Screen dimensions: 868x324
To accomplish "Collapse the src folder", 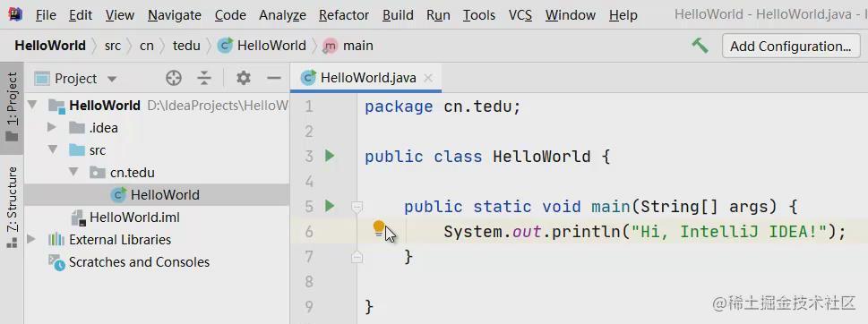I will coord(52,149).
